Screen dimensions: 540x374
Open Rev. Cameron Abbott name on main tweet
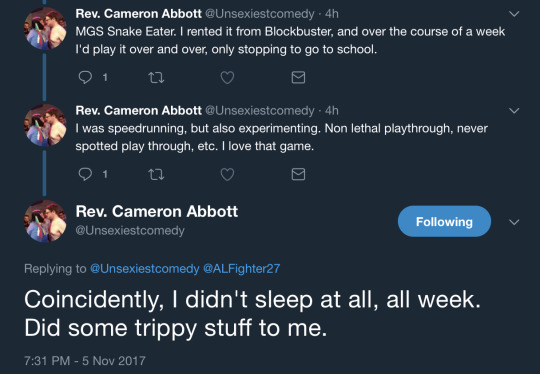pos(157,211)
